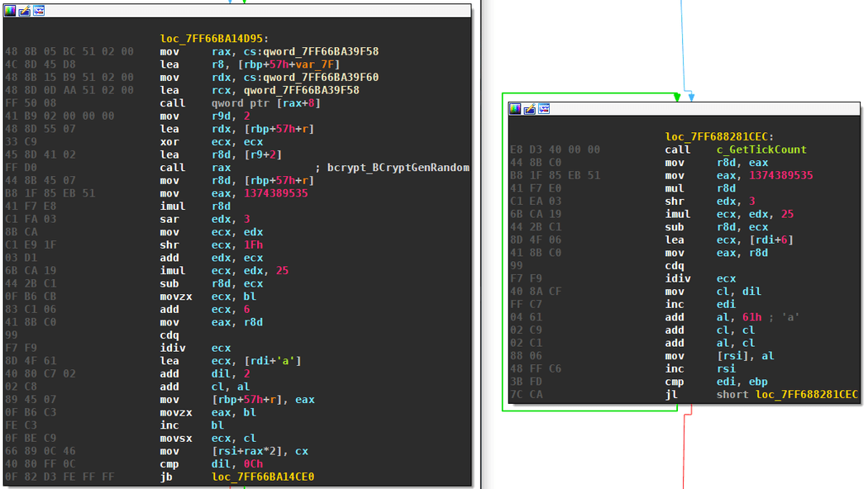Screen dimensions: 868x489
Task: Click mov r8d, eax in right node
Action: tap(717, 163)
